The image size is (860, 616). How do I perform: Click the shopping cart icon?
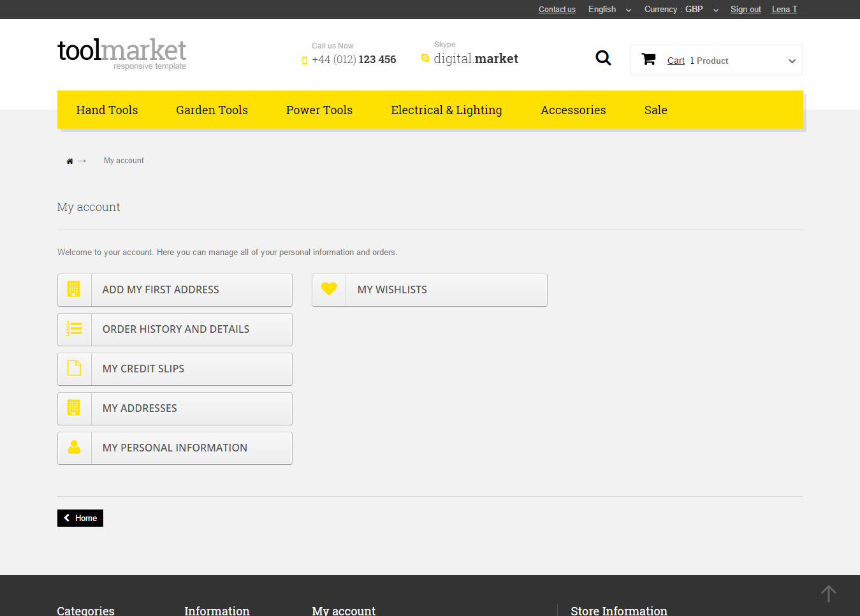coord(648,59)
